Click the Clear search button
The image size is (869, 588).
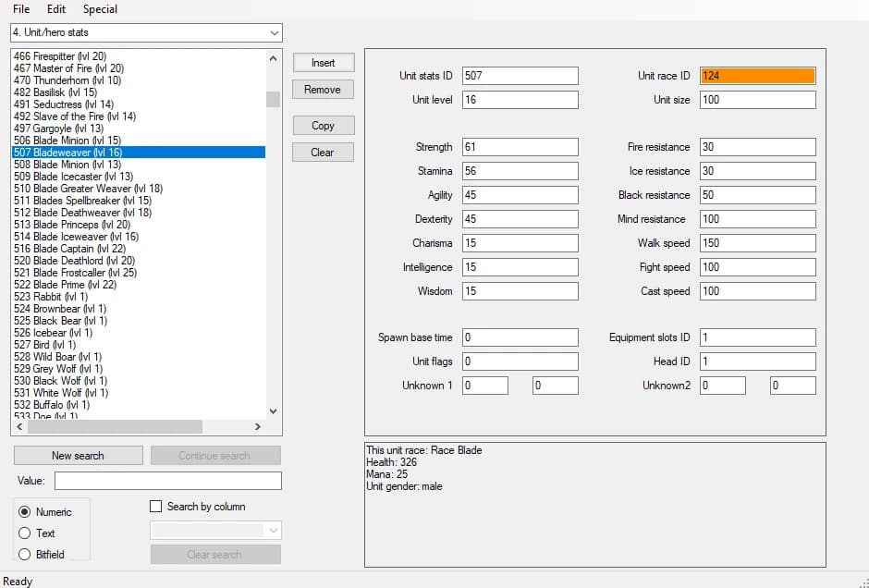pyautogui.click(x=215, y=554)
